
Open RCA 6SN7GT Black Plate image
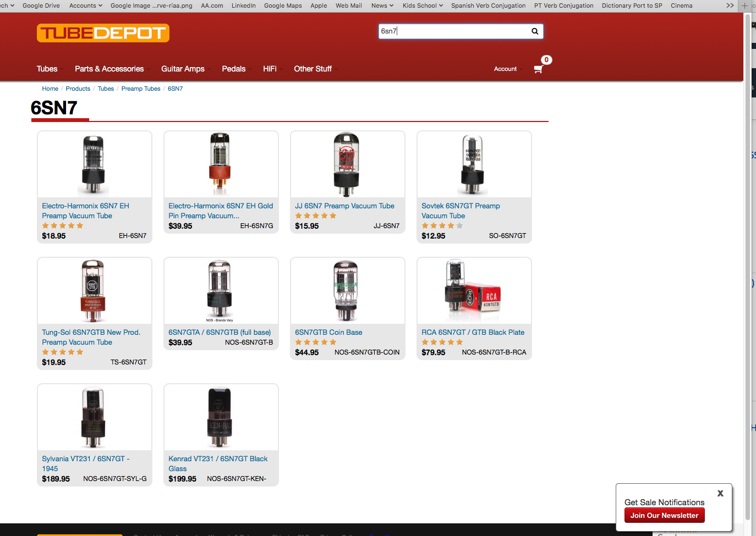[x=474, y=291]
